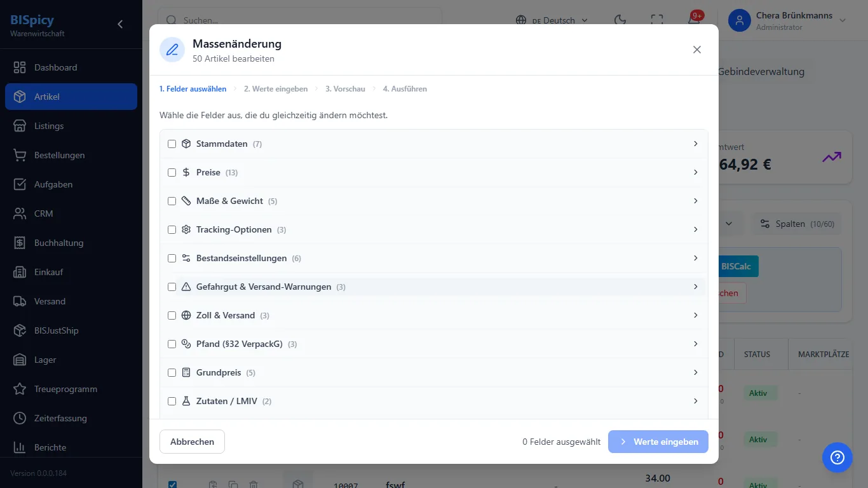Collapse the sidebar with the arrow icon
Image resolution: width=868 pixels, height=488 pixels.
pyautogui.click(x=120, y=24)
